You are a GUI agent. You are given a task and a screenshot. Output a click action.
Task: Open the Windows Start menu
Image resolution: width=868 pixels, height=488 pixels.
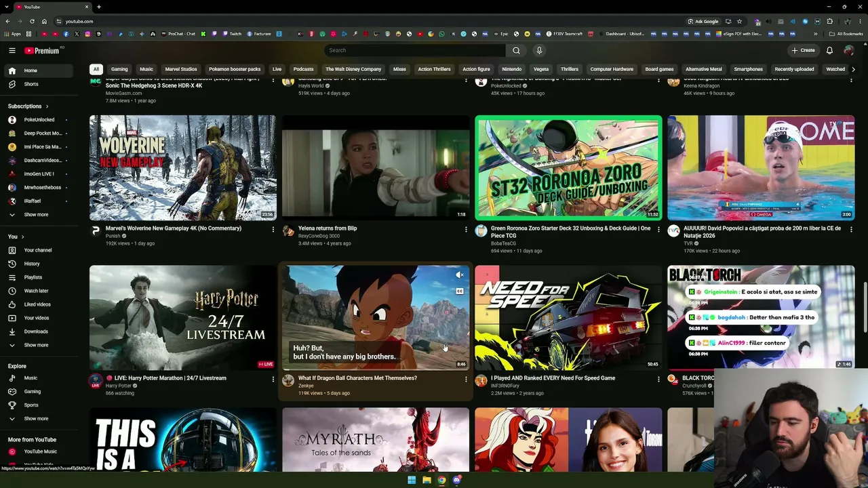(412, 480)
